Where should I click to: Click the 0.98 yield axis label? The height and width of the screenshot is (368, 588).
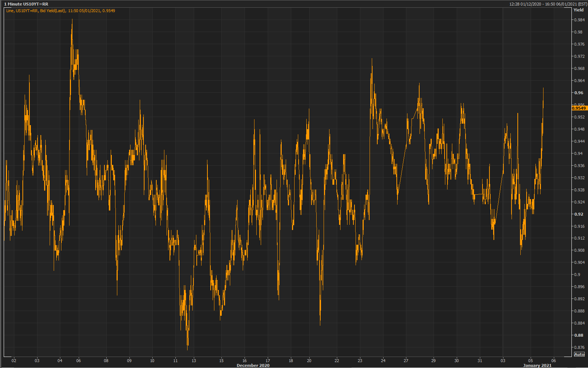click(578, 32)
